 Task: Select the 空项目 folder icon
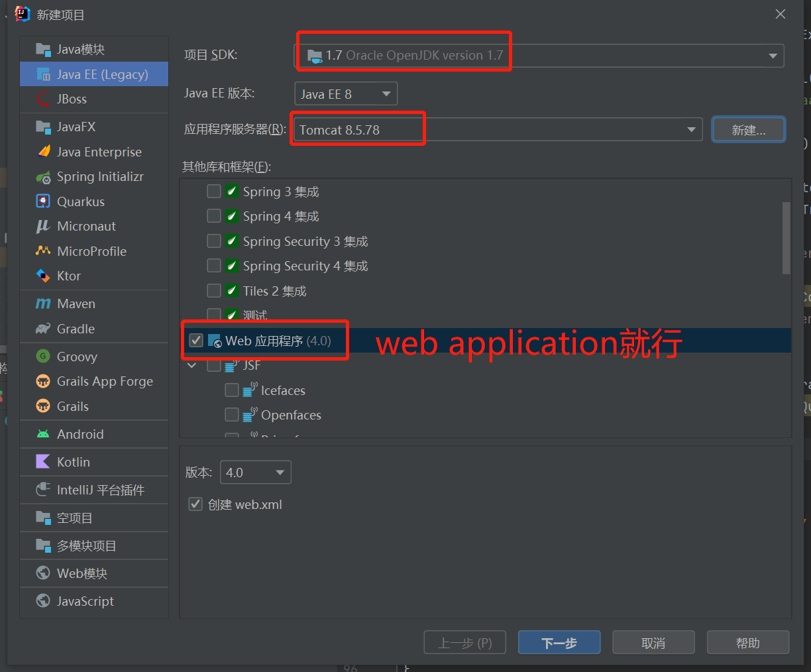pyautogui.click(x=43, y=518)
